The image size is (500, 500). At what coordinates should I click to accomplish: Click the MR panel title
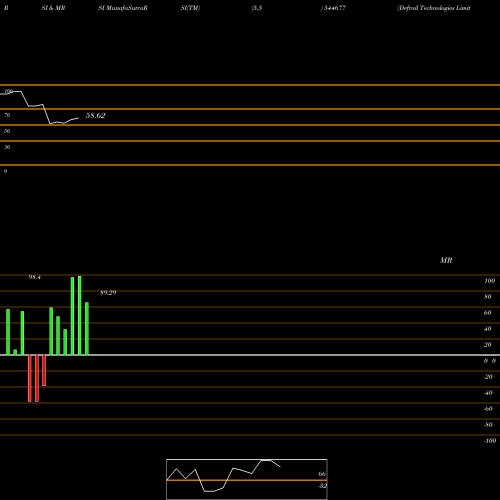[446, 260]
